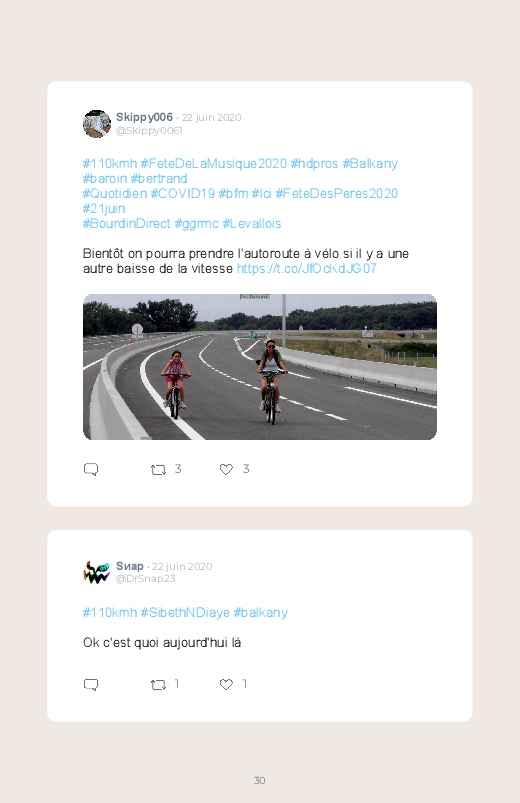Open Snap's colorful profile avatar
520x803 pixels.
(x=97, y=573)
